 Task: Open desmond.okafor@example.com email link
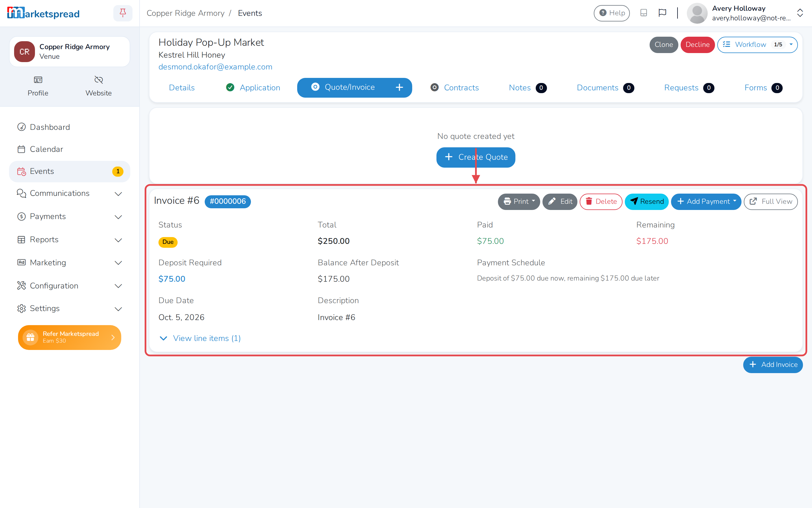point(215,67)
